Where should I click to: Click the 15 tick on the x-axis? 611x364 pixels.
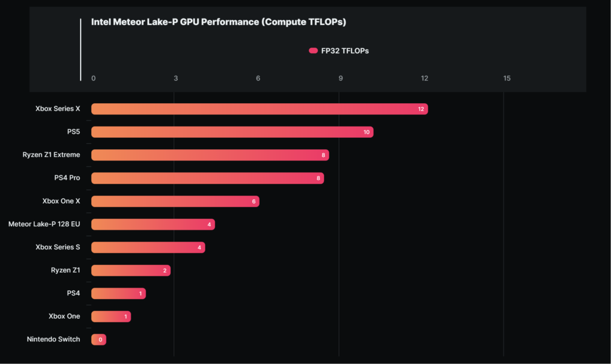(507, 78)
